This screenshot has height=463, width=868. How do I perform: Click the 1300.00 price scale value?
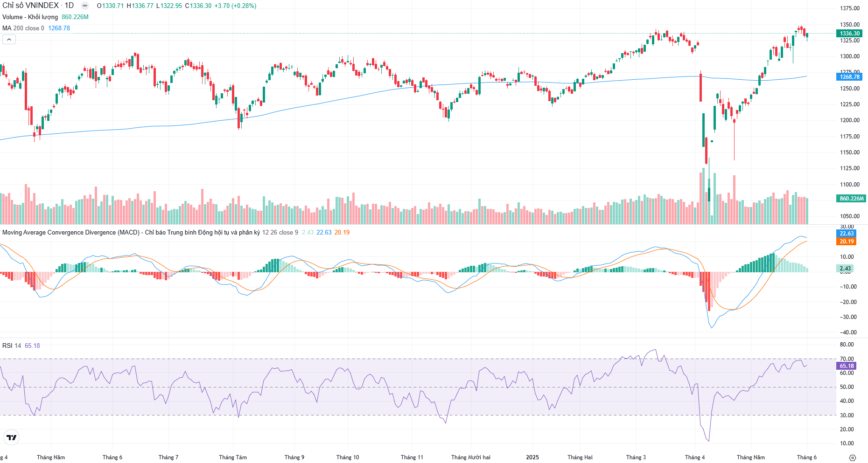pos(850,56)
